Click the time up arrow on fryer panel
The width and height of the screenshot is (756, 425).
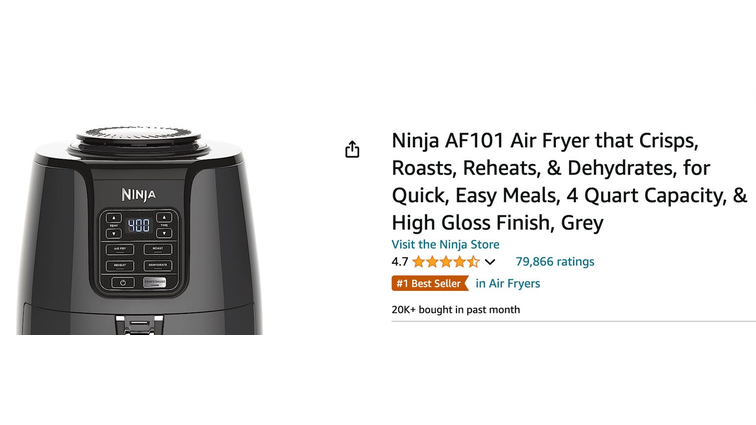164,218
